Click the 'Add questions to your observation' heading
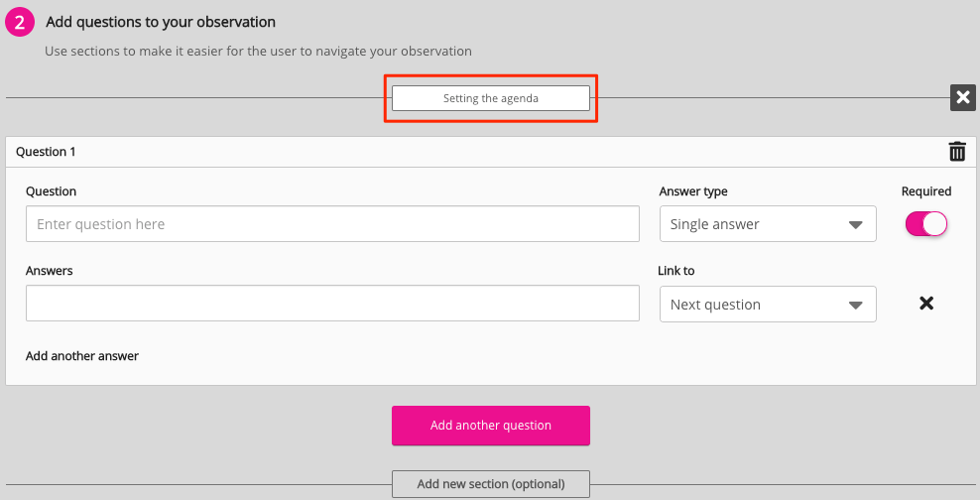The height and width of the screenshot is (500, 980). (x=161, y=22)
